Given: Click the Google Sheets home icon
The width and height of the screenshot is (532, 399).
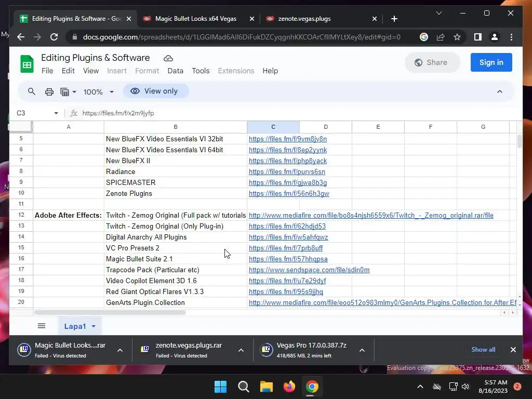Looking at the screenshot, I should click(x=27, y=64).
